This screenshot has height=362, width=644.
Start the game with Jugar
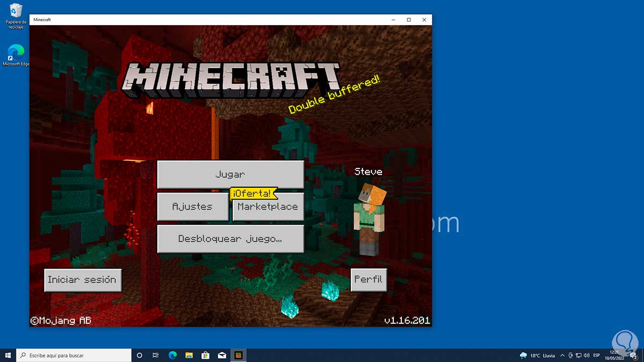point(230,174)
